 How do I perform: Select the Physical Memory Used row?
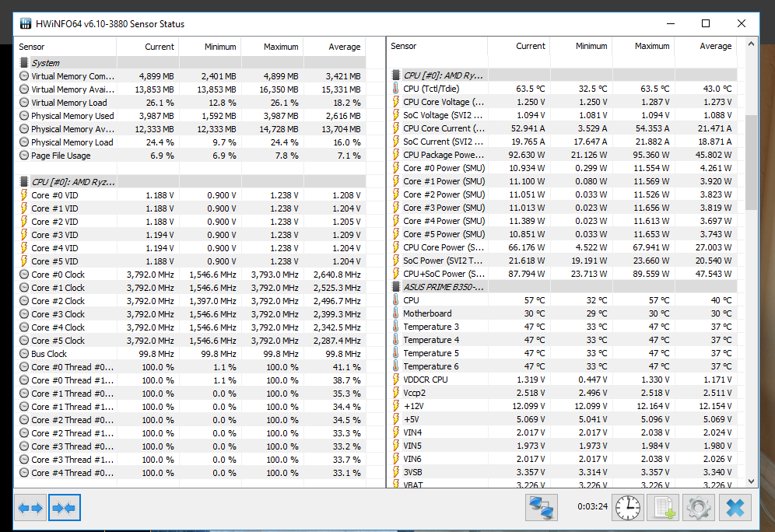(191, 116)
